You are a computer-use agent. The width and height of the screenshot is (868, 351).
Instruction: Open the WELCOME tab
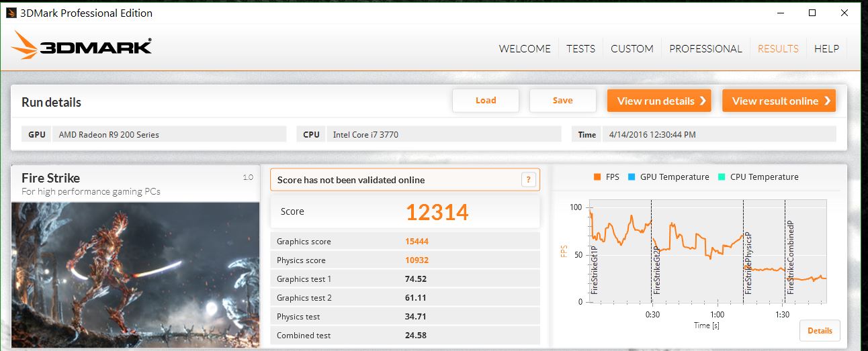524,48
